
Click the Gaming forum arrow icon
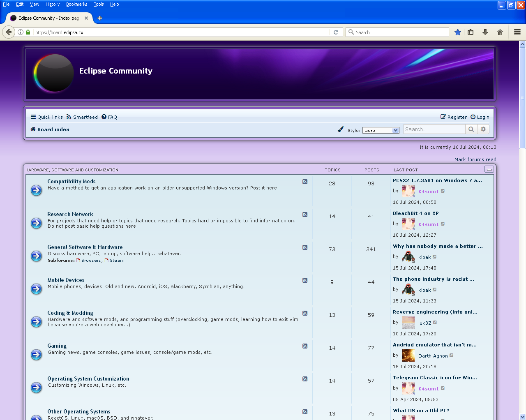click(37, 355)
